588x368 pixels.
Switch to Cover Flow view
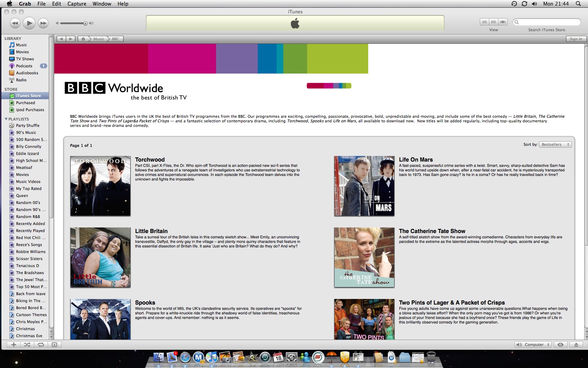click(x=503, y=22)
